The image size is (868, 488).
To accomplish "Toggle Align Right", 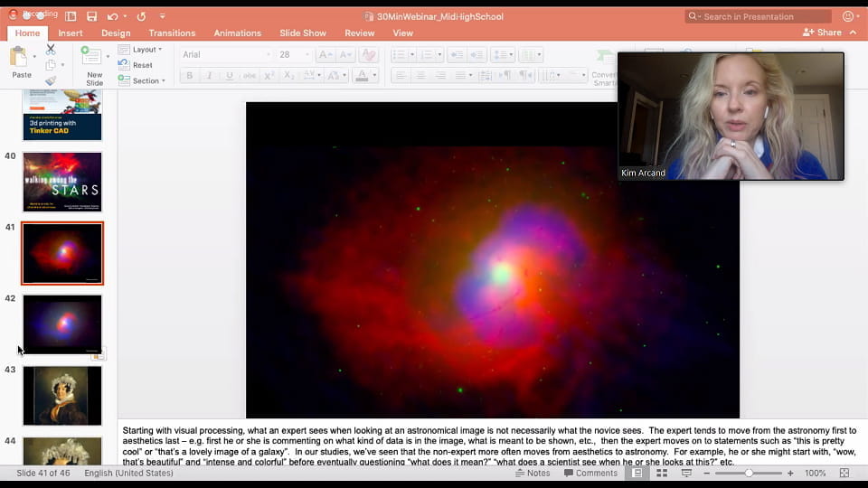I will (x=440, y=75).
